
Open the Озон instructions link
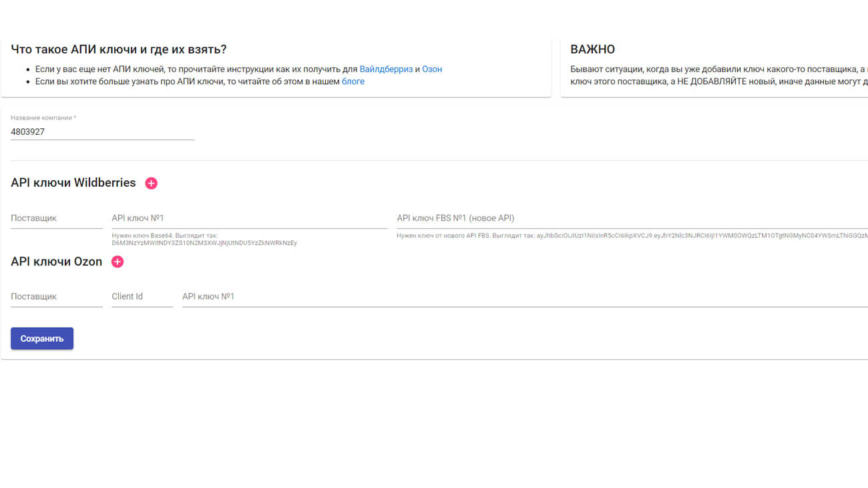pyautogui.click(x=432, y=69)
